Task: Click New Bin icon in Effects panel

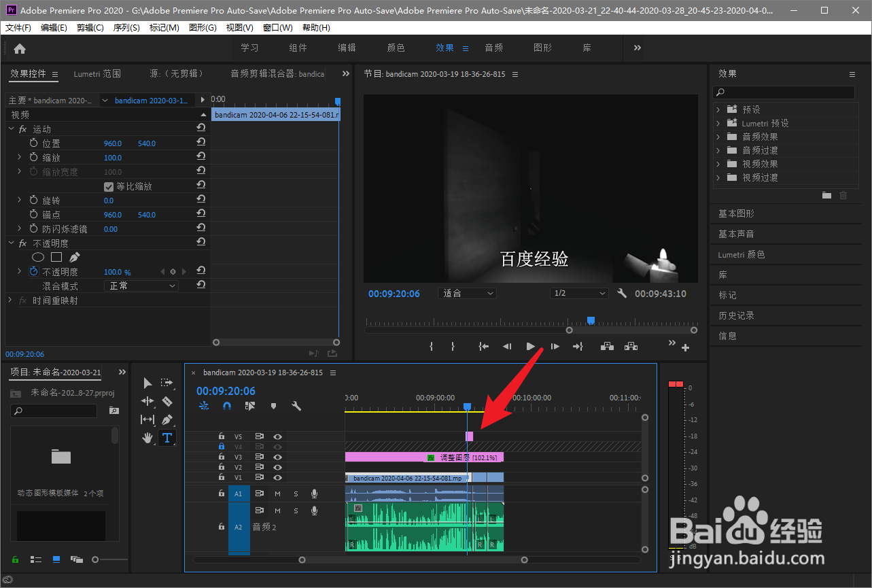Action: [x=826, y=195]
